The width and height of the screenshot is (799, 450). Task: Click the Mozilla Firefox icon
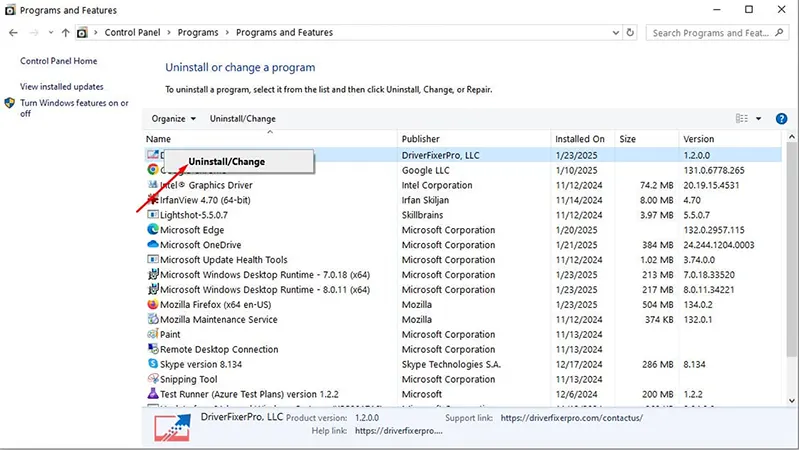152,304
